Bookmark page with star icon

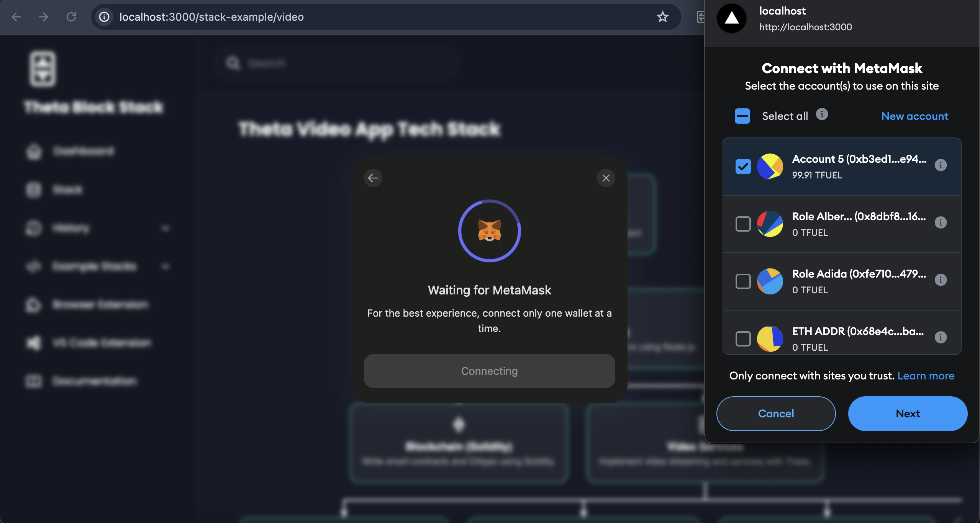click(662, 17)
